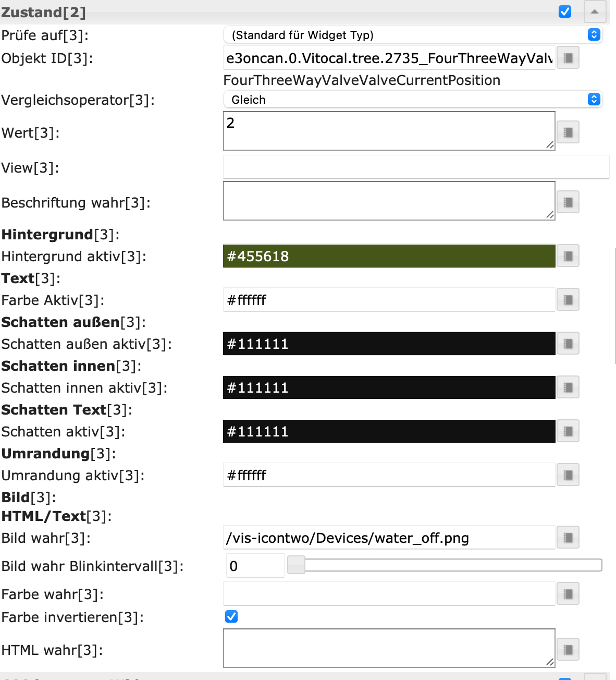Click the Wert[3] text area containing 2
This screenshot has height=680, width=616.
pyautogui.click(x=389, y=131)
